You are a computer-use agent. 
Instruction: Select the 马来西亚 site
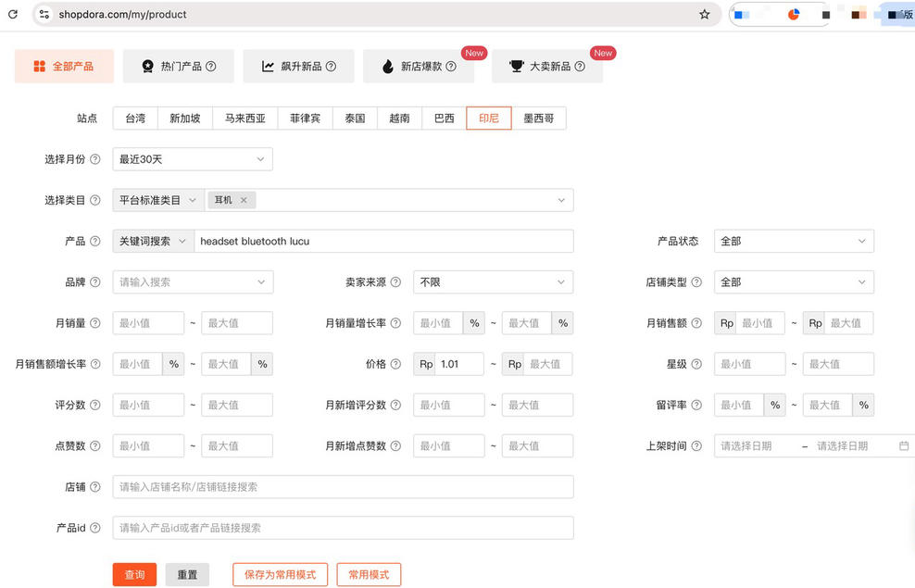[245, 119]
